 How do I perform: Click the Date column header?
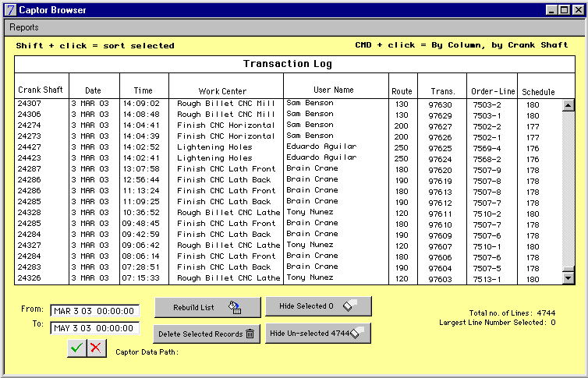coord(94,90)
